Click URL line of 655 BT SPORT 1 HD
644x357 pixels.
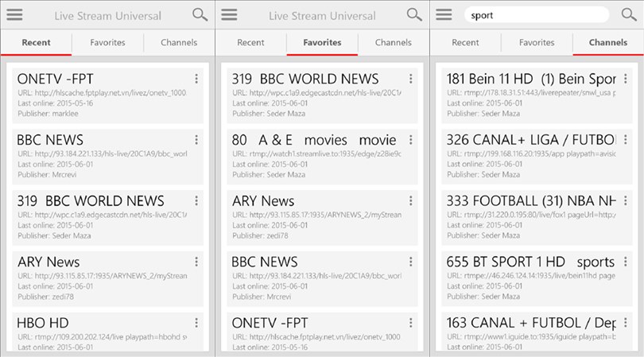[x=531, y=276]
